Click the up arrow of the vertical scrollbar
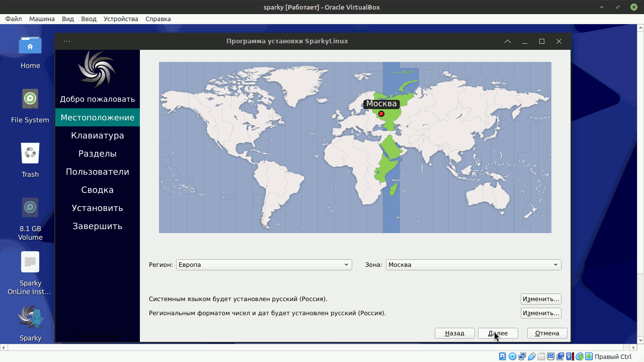The image size is (644, 362). (x=640, y=28)
